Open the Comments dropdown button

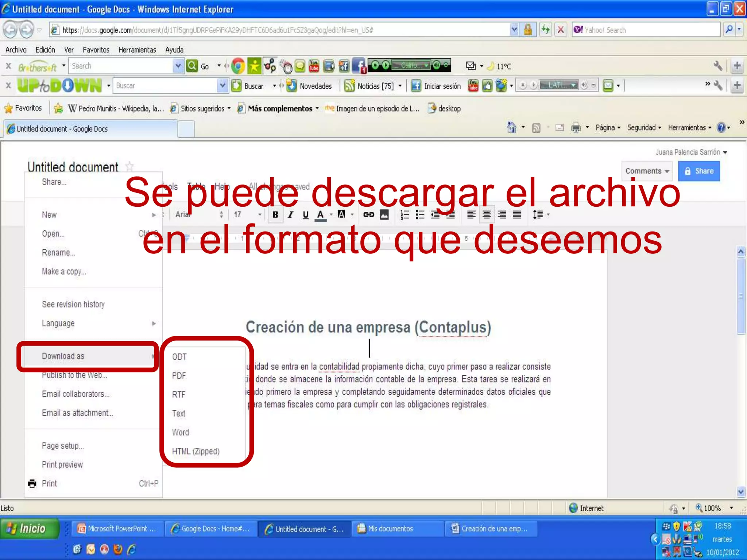pos(647,171)
